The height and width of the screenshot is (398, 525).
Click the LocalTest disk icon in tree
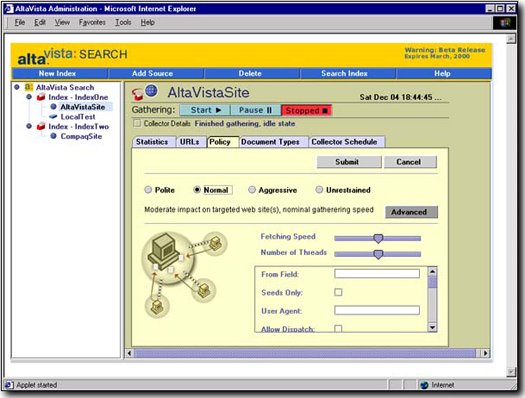tap(53, 116)
